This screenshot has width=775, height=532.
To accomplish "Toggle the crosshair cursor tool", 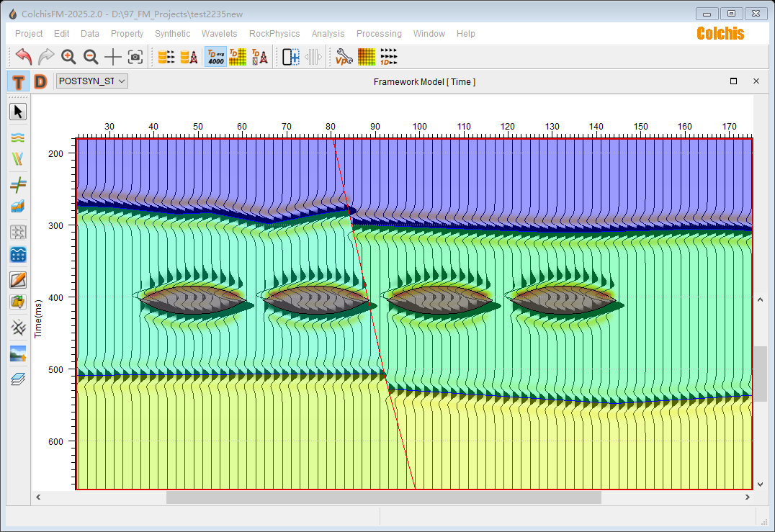I will [113, 57].
